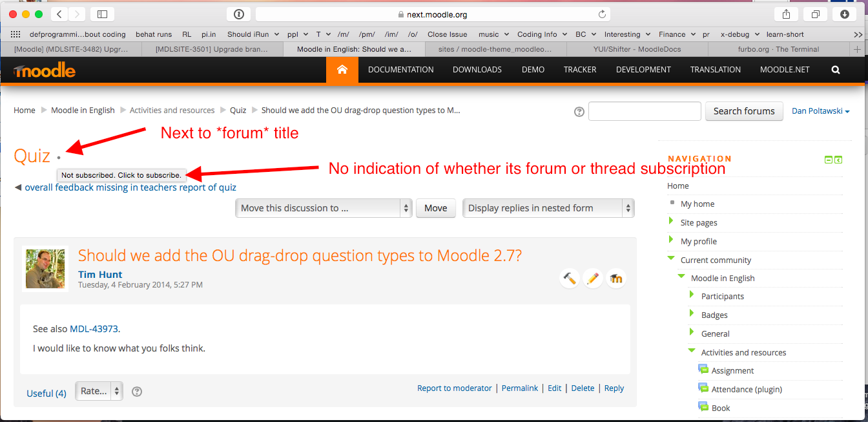868x422 pixels.
Task: Click the Moodle logo
Action: pyautogui.click(x=44, y=70)
